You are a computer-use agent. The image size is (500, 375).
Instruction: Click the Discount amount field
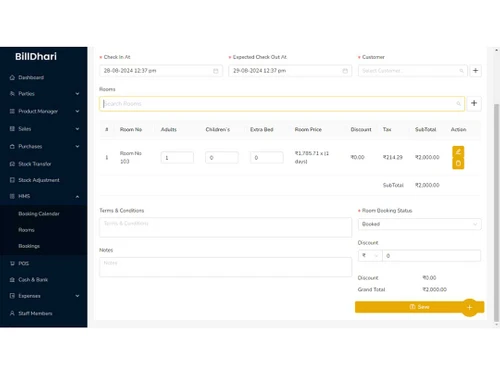point(431,256)
